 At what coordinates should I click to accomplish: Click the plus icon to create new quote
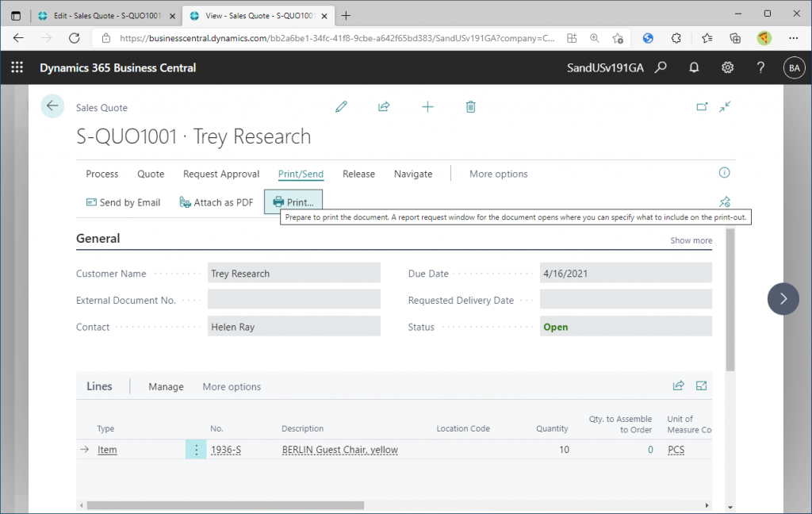click(427, 107)
